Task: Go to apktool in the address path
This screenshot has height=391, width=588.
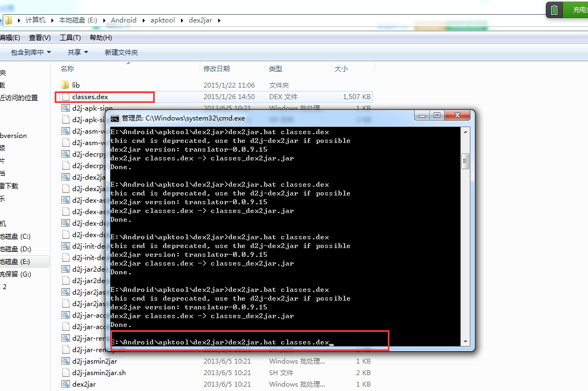Action: click(162, 20)
